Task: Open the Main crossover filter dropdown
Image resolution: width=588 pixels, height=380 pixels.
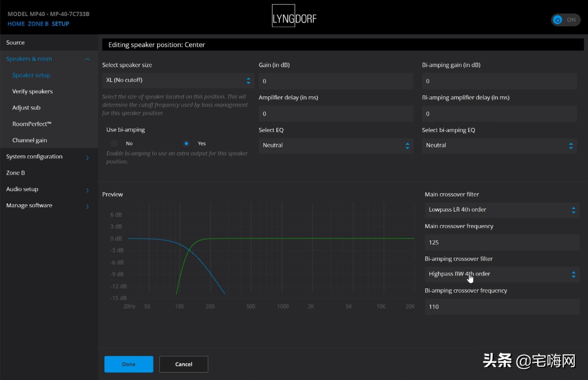Action: (502, 210)
